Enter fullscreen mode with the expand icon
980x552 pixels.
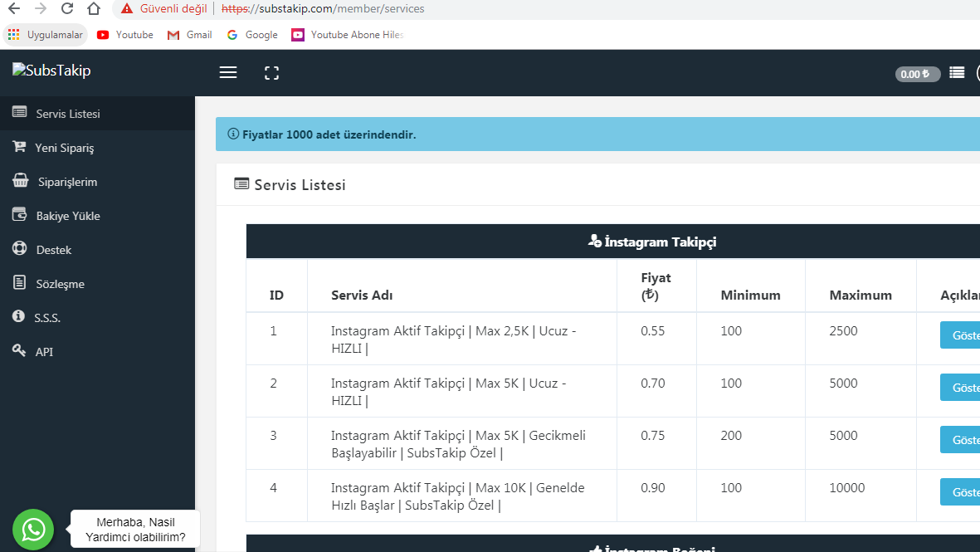272,73
